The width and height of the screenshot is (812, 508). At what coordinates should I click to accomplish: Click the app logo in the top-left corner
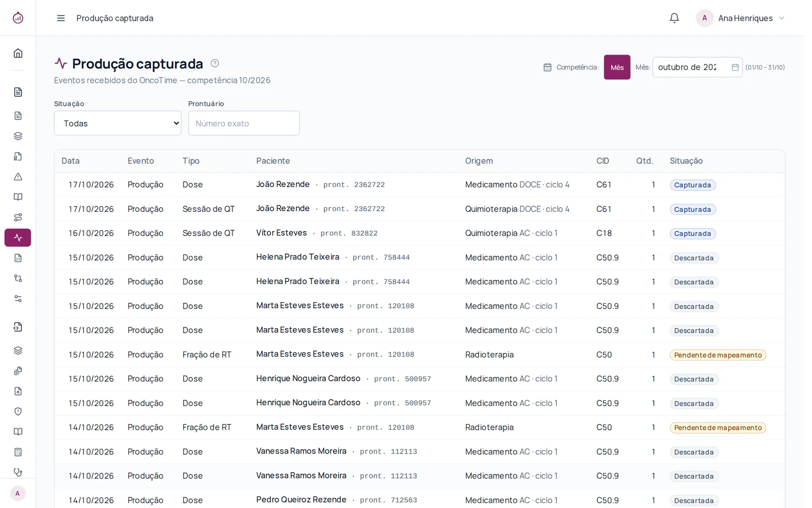pos(18,18)
